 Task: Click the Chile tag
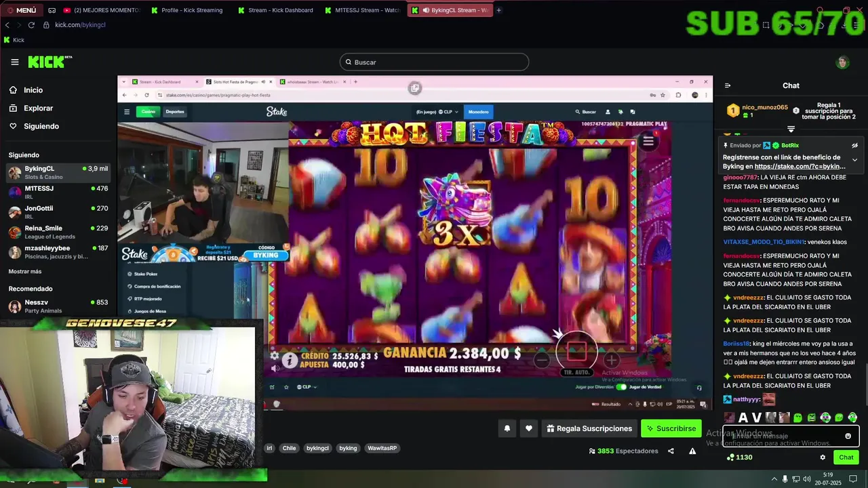(x=290, y=448)
